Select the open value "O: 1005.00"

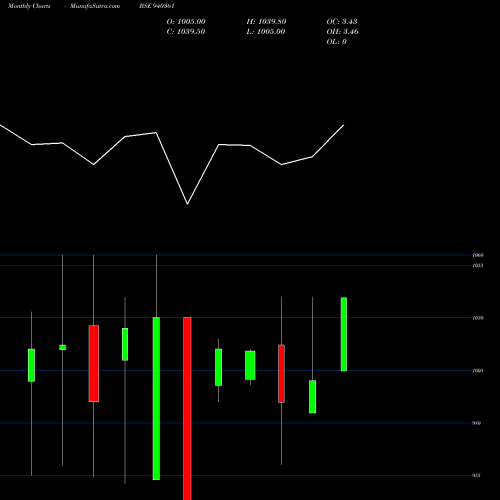tap(186, 22)
